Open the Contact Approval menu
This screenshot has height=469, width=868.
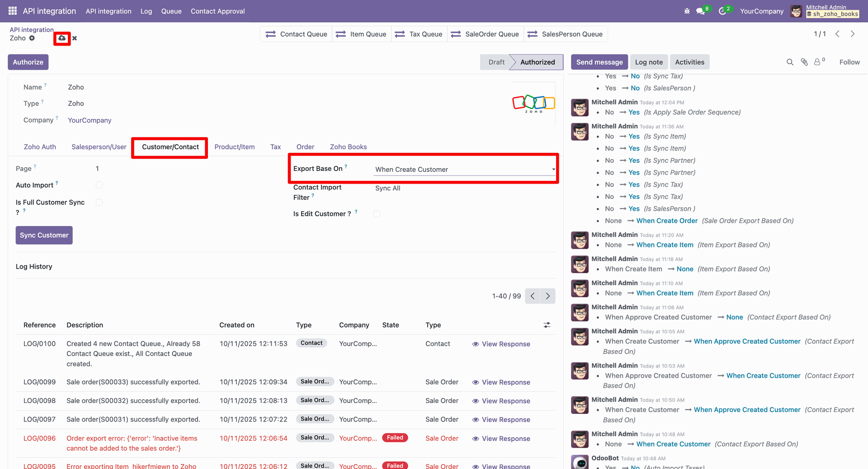point(218,11)
